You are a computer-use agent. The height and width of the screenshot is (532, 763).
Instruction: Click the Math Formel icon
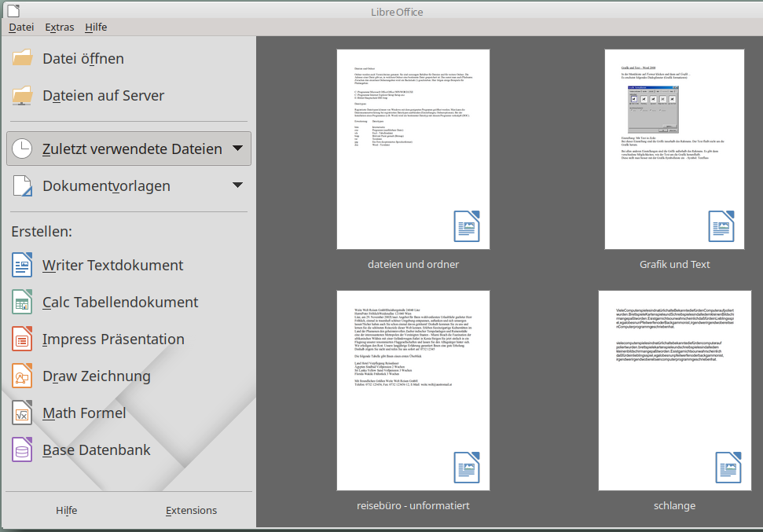point(22,413)
